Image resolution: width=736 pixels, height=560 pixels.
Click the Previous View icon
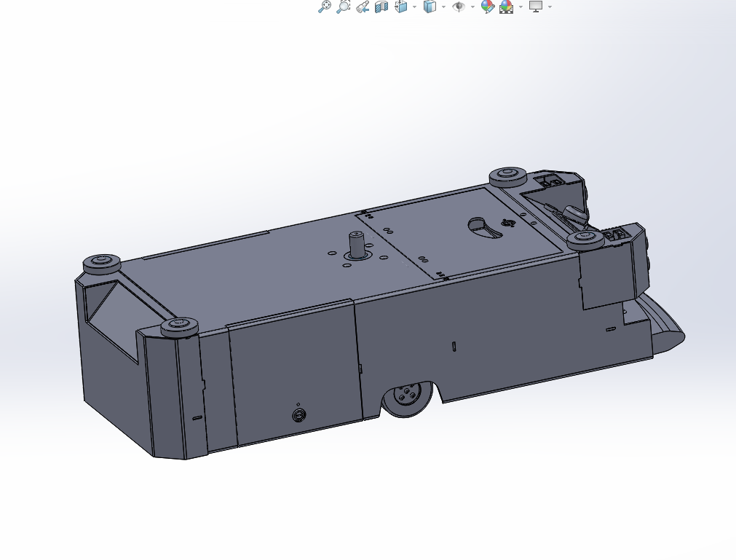click(363, 7)
